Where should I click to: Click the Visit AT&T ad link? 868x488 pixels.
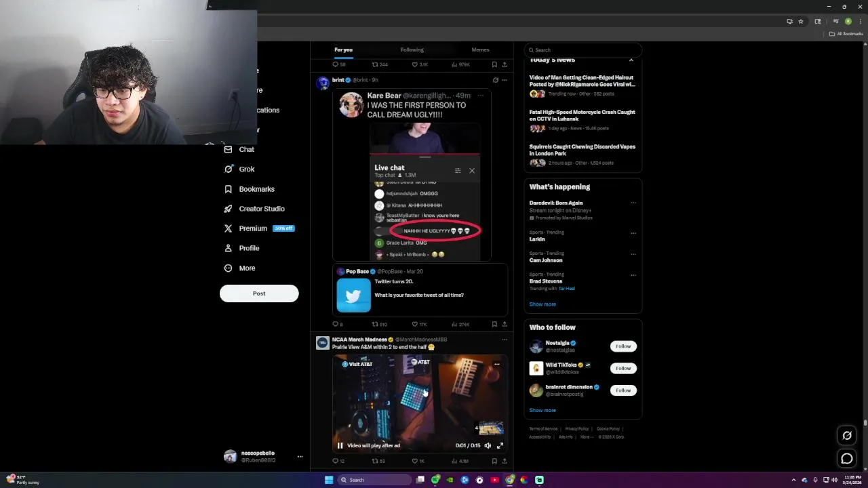(x=357, y=364)
